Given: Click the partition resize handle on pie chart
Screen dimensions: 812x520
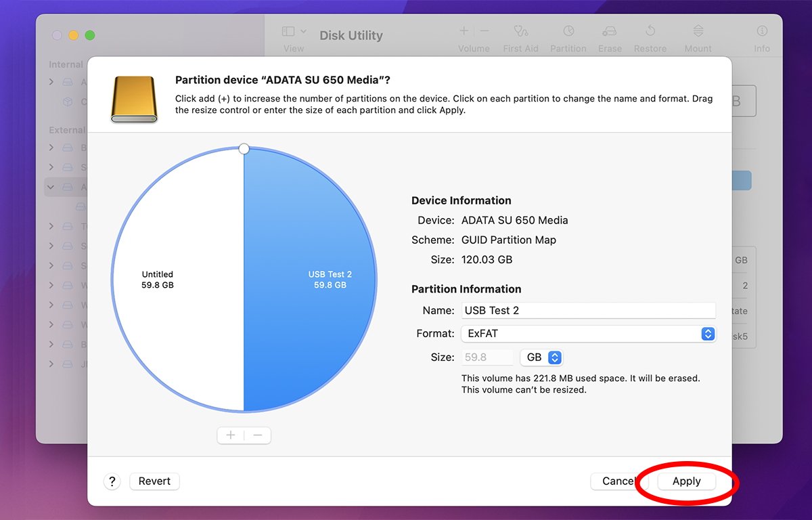Looking at the screenshot, I should 244,149.
